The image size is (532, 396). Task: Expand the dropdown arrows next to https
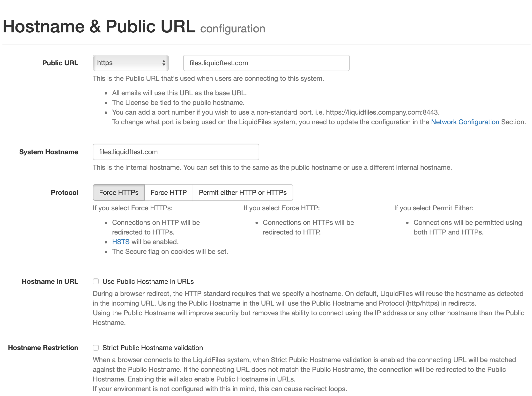tap(164, 63)
